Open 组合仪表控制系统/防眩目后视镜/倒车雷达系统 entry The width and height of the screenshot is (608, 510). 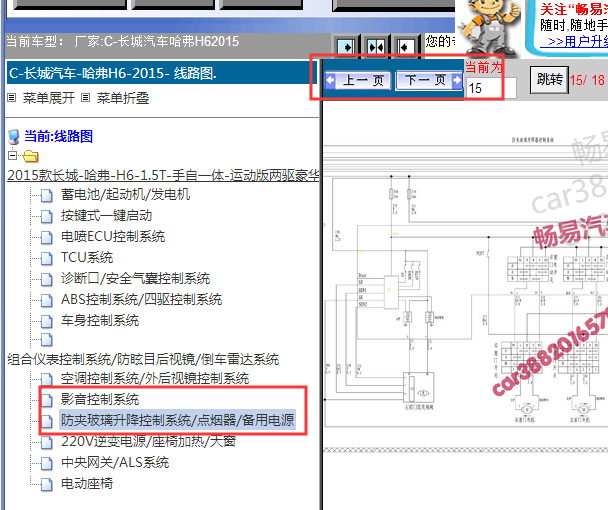[143, 359]
